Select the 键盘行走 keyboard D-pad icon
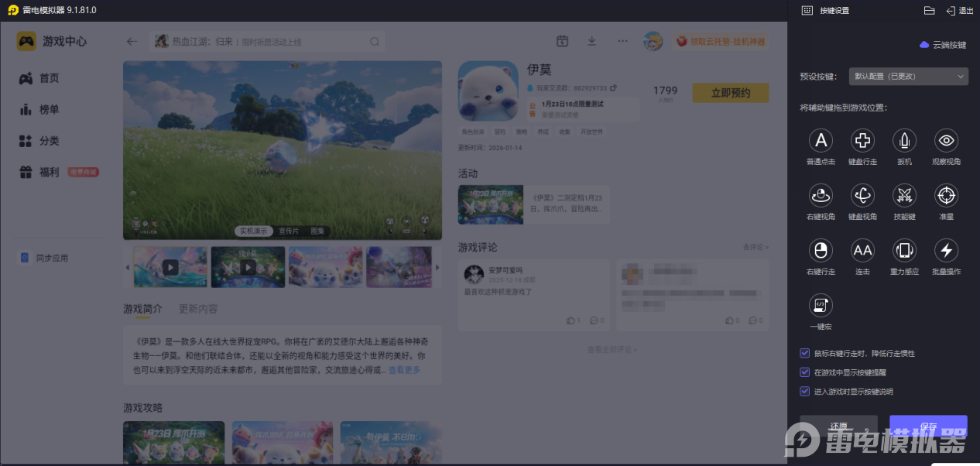980x466 pixels. coord(862,140)
